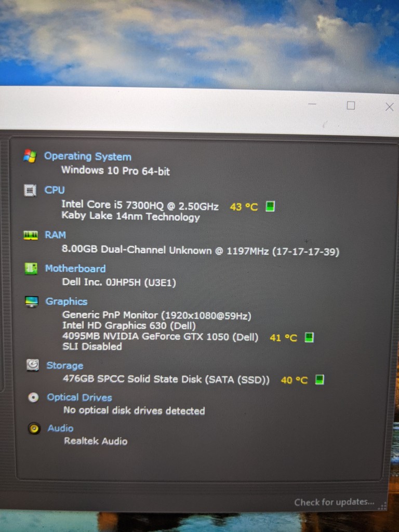This screenshot has width=399, height=532.
Task: Click the Graphics monitor icon
Action: pyautogui.click(x=32, y=301)
